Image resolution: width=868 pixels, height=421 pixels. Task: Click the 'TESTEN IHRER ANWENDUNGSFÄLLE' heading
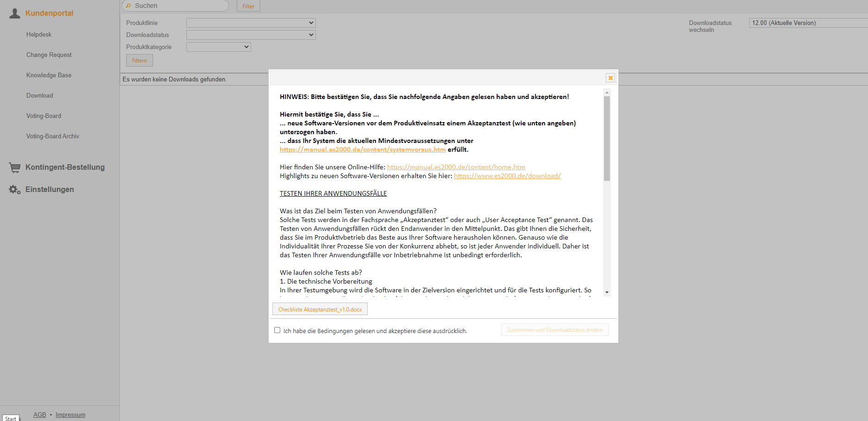333,193
